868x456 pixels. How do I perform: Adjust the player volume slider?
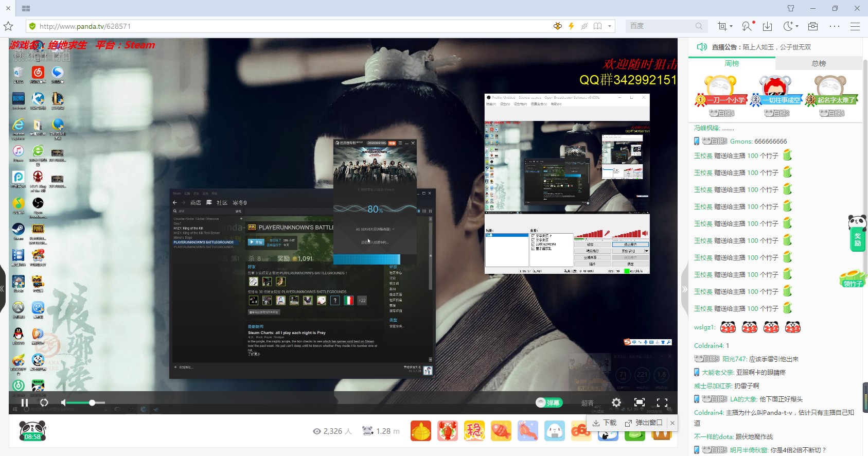click(x=86, y=402)
